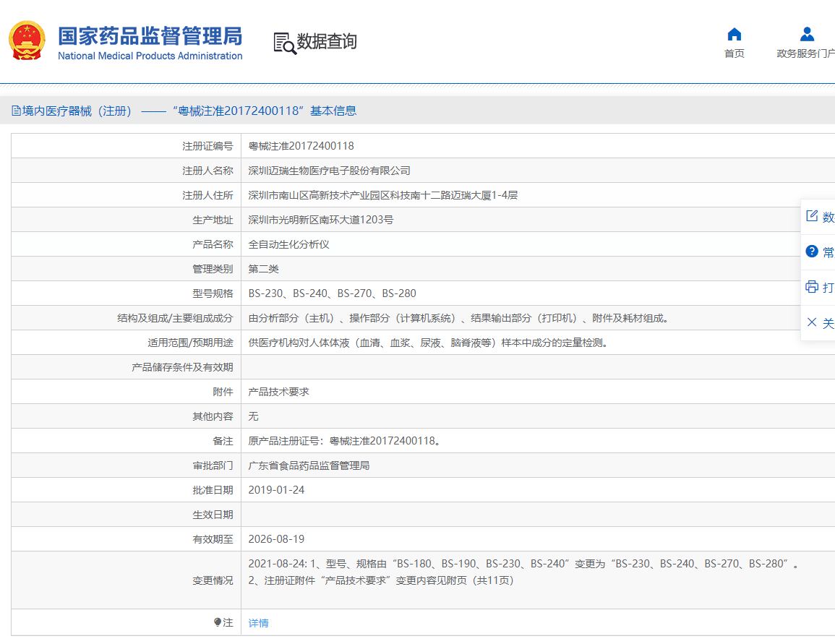The image size is (835, 644).
Task: Click National Medical Products Administration text
Action: point(150,56)
